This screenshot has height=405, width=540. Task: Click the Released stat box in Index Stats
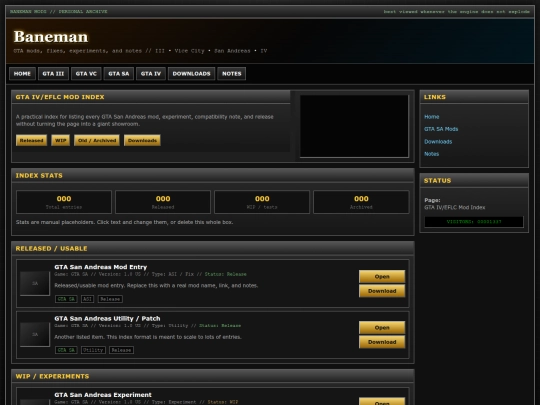pos(163,202)
